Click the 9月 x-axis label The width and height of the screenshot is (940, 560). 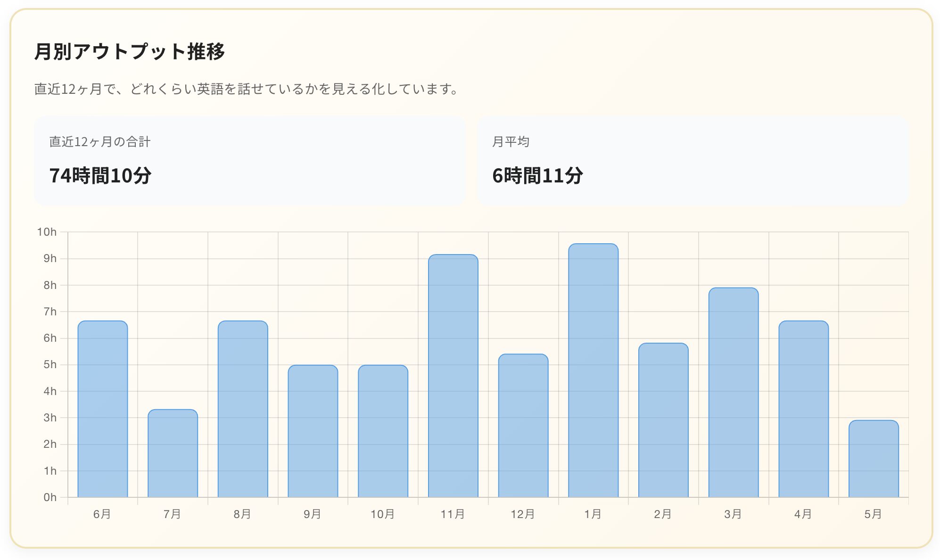pos(313,514)
